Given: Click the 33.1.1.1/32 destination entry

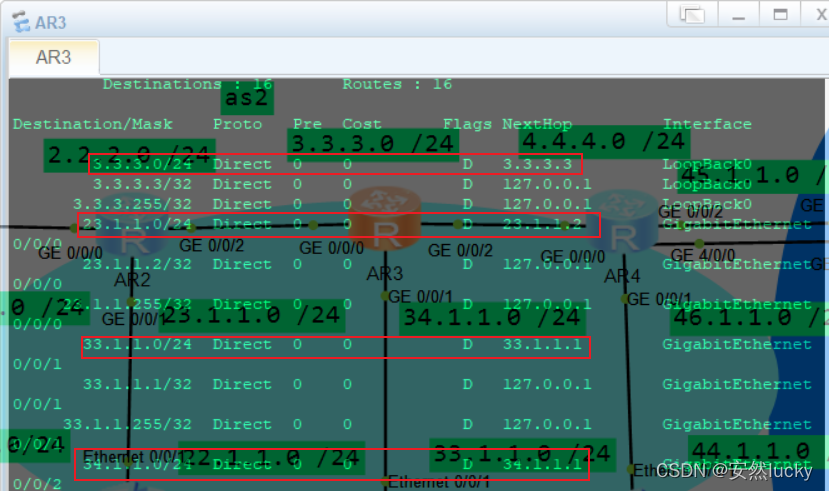Looking at the screenshot, I should pyautogui.click(x=137, y=384).
